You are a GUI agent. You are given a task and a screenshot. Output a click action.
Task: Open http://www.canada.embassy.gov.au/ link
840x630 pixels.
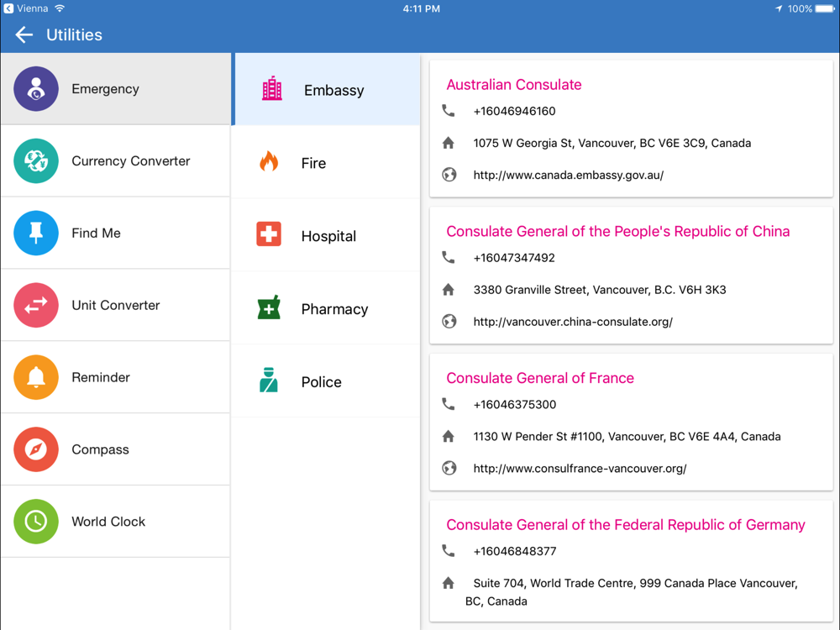tap(569, 176)
